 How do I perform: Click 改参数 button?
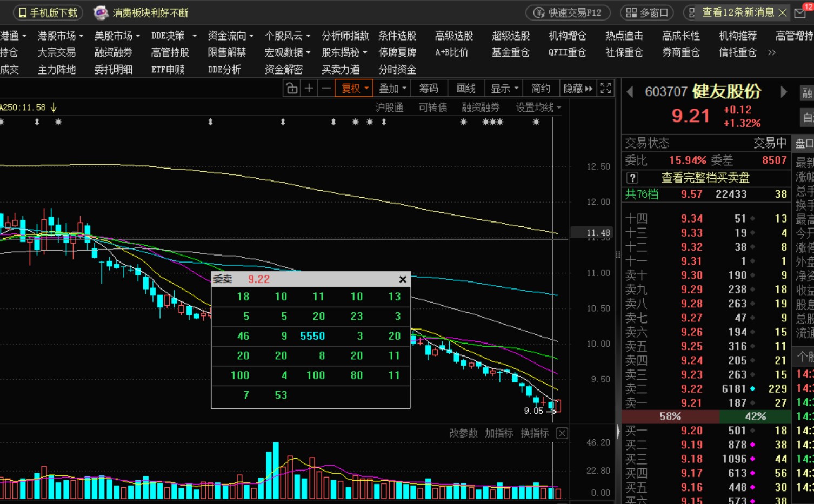tap(463, 433)
